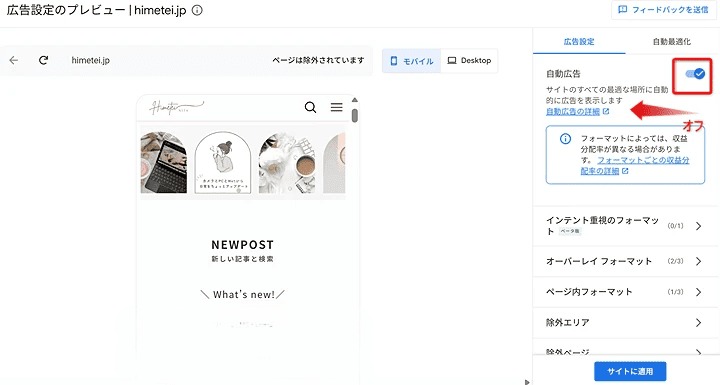Image resolution: width=720 pixels, height=385 pixels.
Task: Select the 自動最適化 tab
Action: [672, 41]
